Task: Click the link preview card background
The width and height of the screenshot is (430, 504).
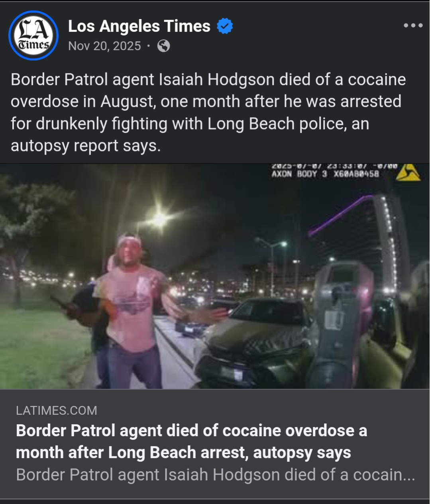Action: pyautogui.click(x=215, y=443)
